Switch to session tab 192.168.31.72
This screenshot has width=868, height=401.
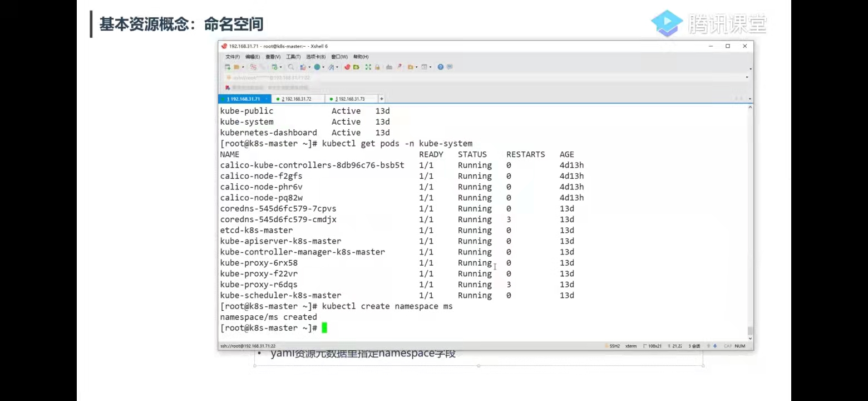[298, 99]
